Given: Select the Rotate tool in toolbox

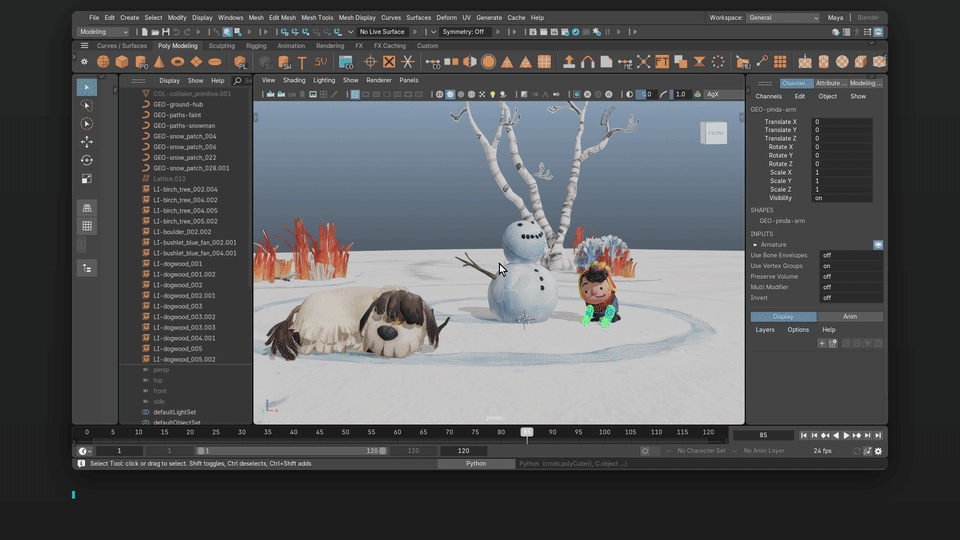Looking at the screenshot, I should (x=86, y=160).
